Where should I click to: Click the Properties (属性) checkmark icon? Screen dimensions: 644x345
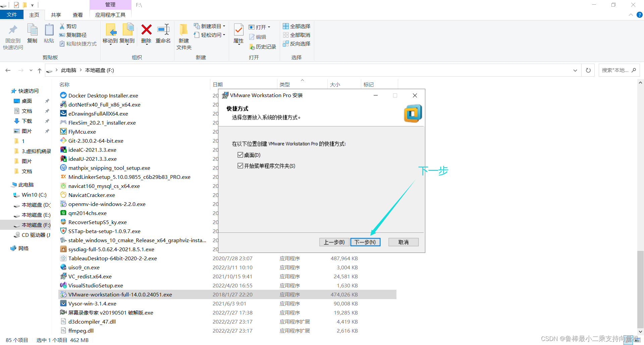click(238, 30)
